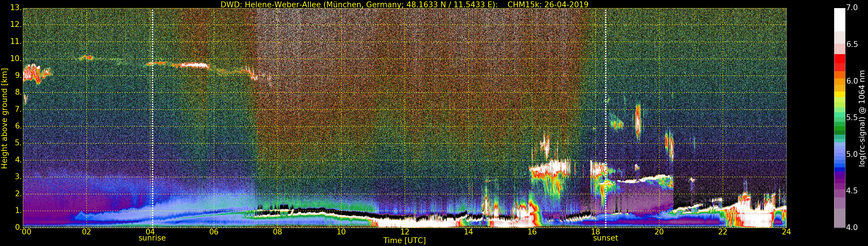Click the 7. height tick label
Image resolution: width=868 pixels, height=246 pixels.
point(18,109)
